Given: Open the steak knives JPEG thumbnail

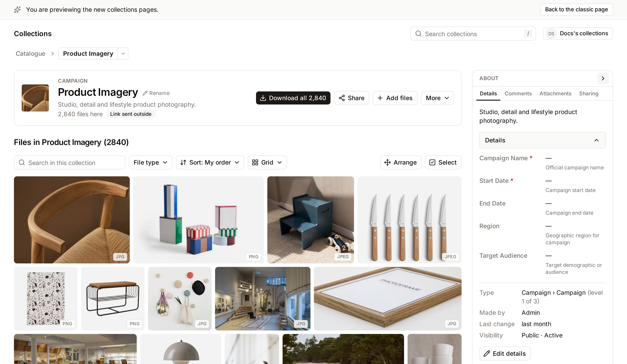Looking at the screenshot, I should (x=409, y=220).
